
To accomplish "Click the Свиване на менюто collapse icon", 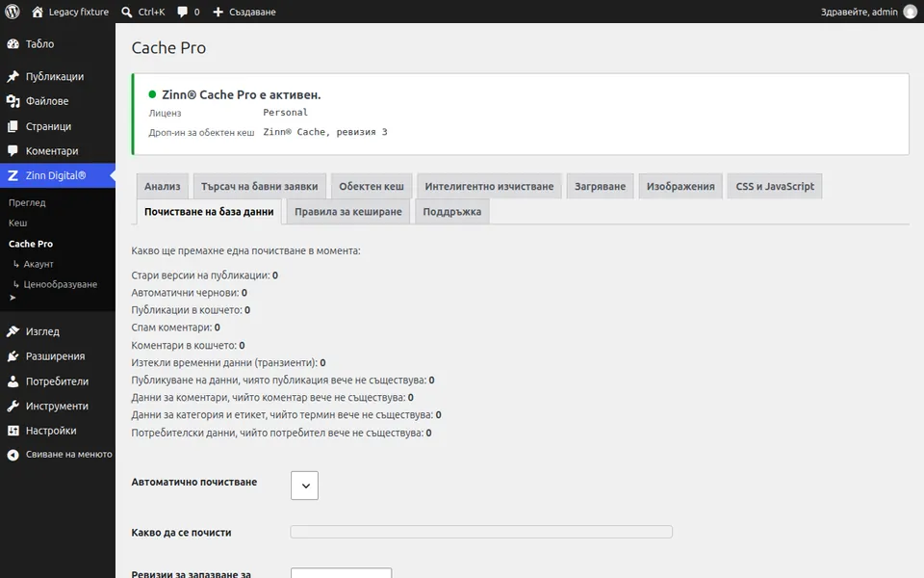I will click(13, 455).
